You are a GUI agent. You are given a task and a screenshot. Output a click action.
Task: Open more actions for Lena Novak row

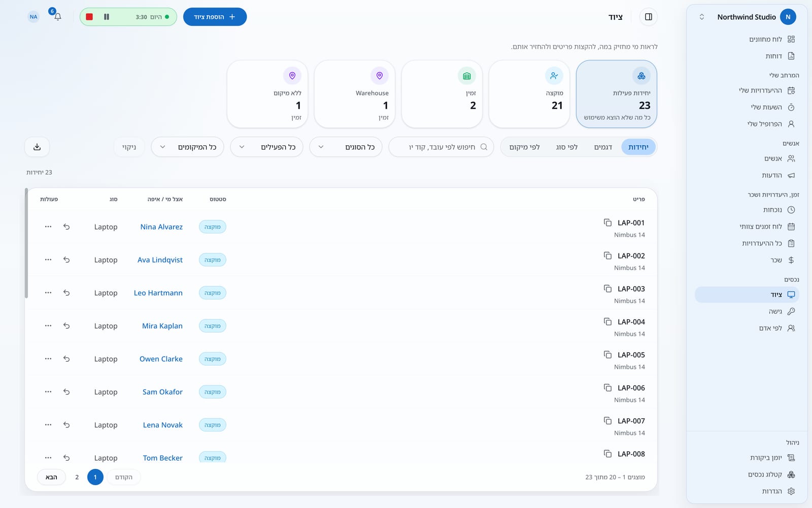tap(48, 425)
